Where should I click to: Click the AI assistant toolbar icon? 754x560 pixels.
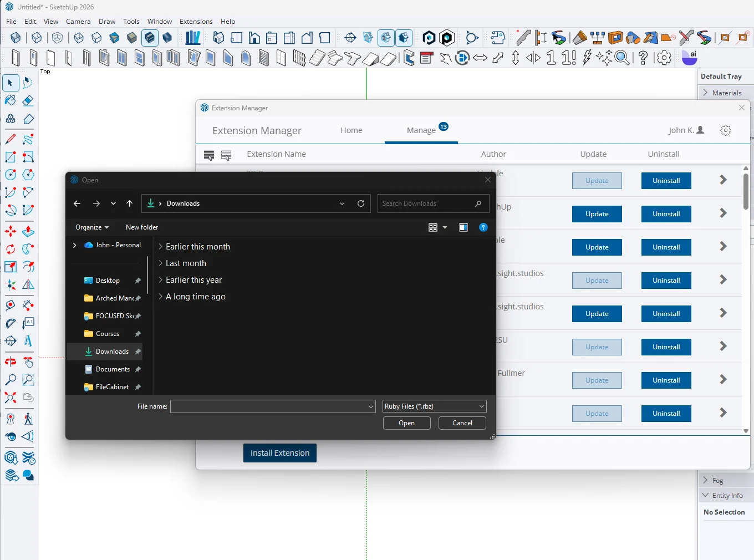tap(689, 58)
